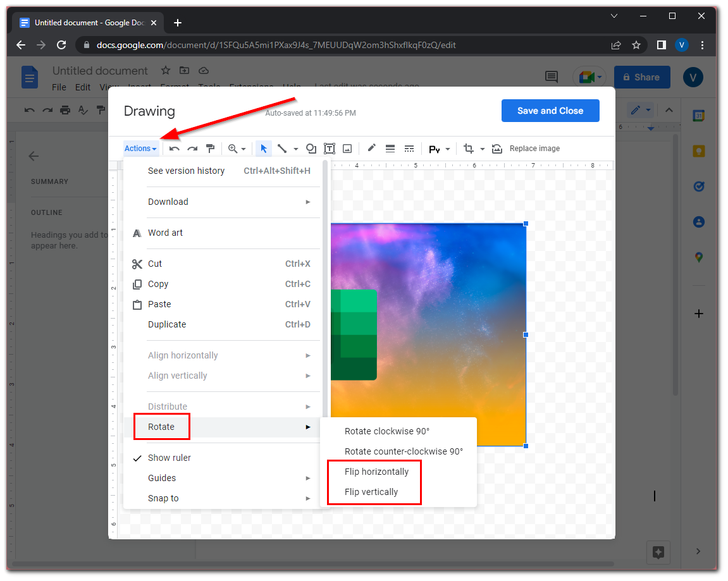Open the Border color picker pencil icon
Image resolution: width=728 pixels, height=581 pixels.
coord(371,148)
